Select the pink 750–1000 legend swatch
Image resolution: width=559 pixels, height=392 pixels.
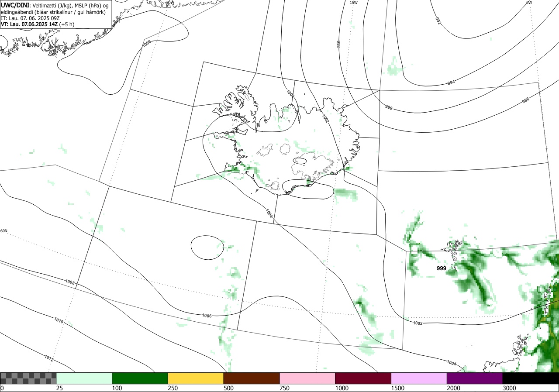(307, 378)
